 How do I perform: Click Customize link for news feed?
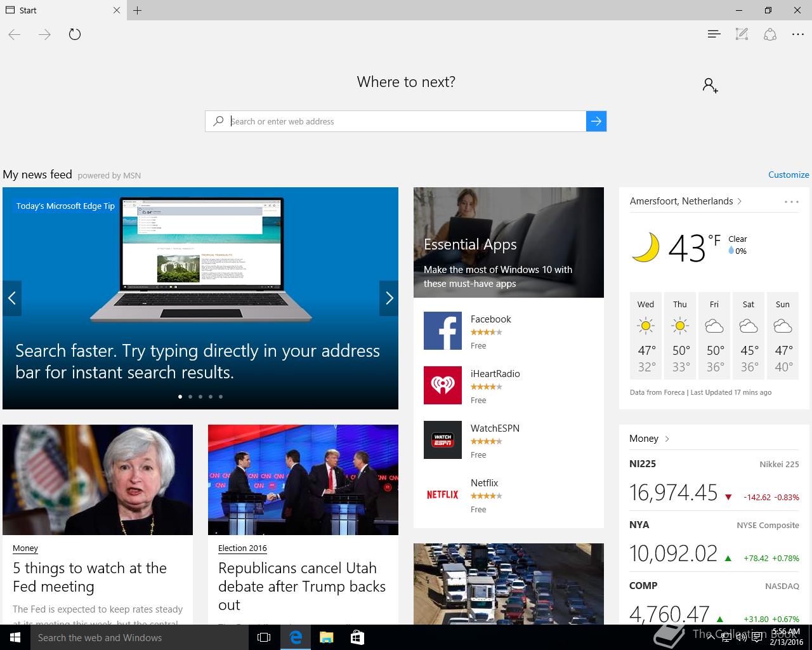click(x=789, y=175)
